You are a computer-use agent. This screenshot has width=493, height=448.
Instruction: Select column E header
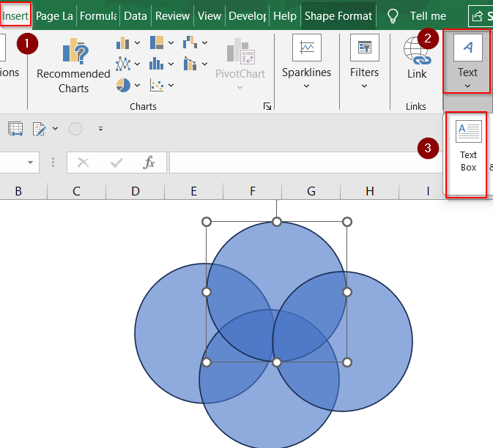194,191
